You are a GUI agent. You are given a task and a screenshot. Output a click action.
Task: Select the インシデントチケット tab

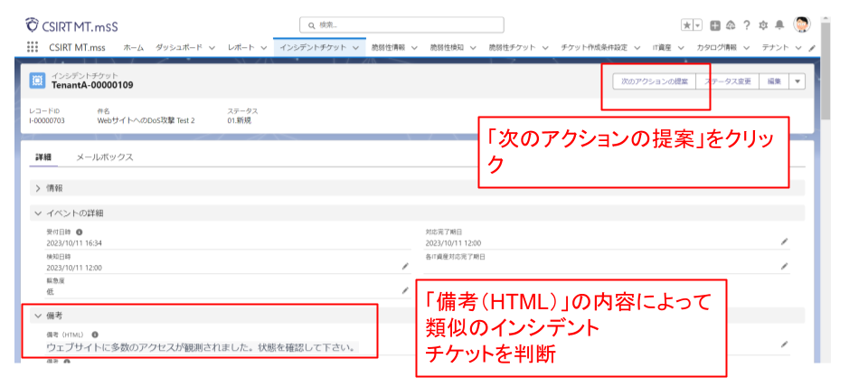(x=314, y=48)
